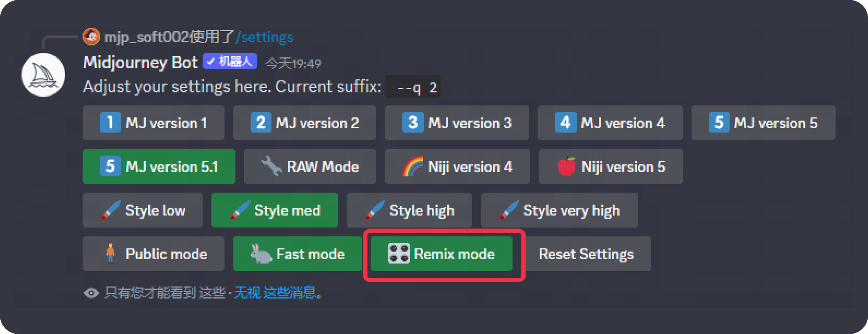Click the verified robot badge

(x=230, y=62)
